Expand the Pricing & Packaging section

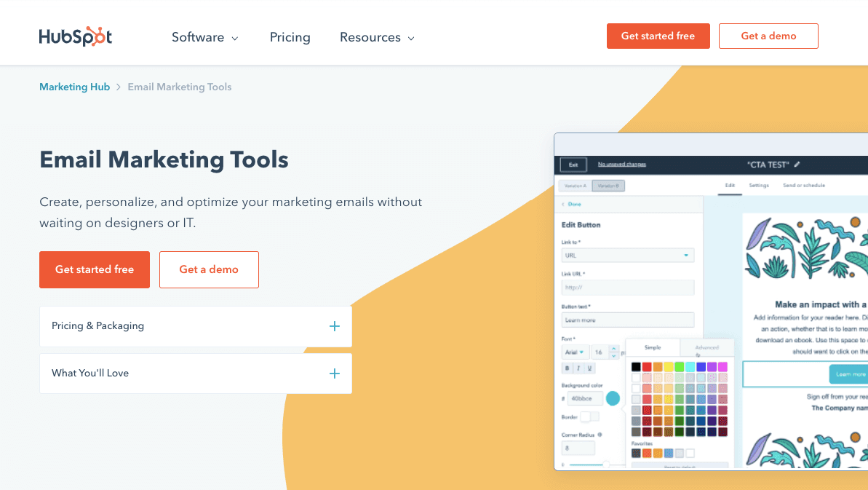(x=196, y=326)
